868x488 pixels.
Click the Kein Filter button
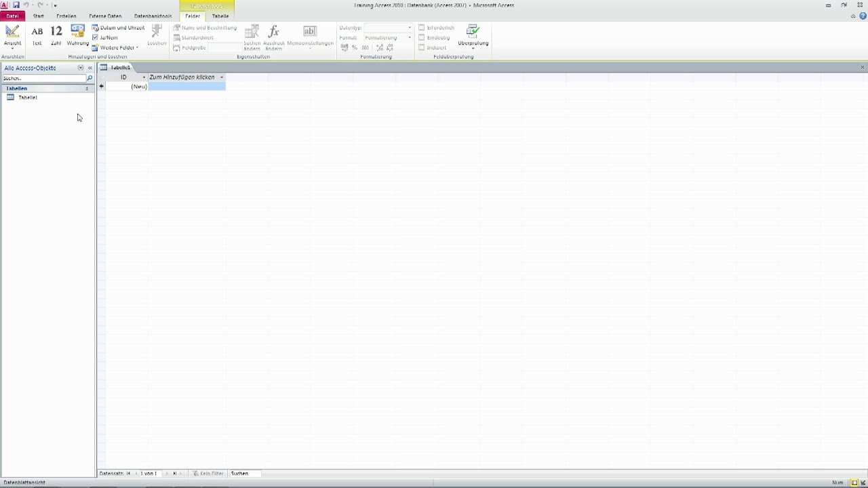coord(208,474)
